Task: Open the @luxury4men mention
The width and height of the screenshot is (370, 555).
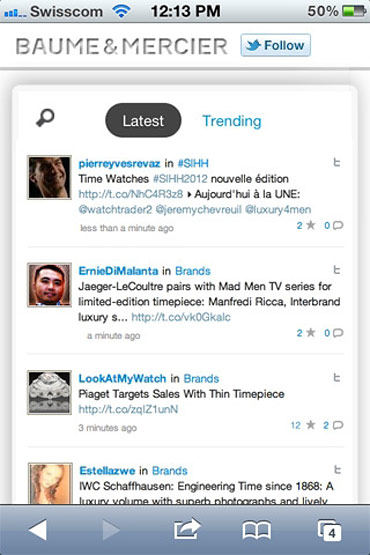Action: point(278,210)
